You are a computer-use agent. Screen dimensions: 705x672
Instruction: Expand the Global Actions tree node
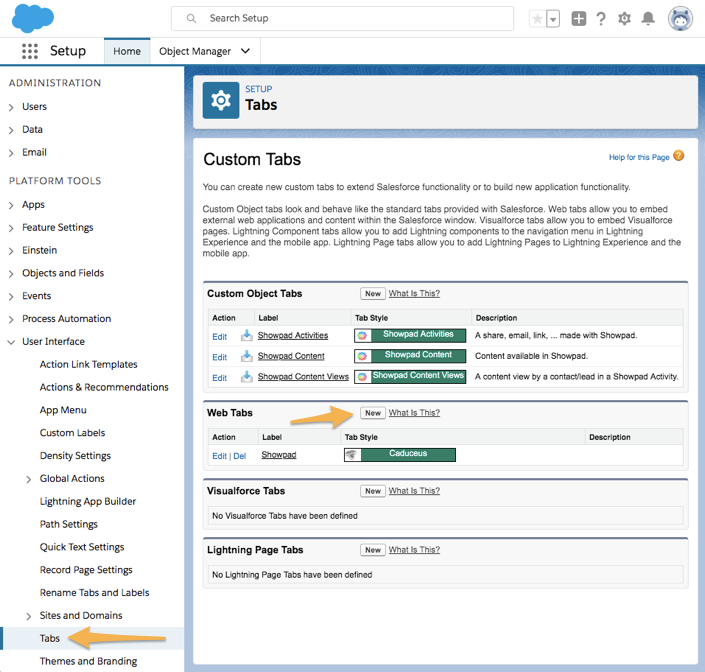28,479
